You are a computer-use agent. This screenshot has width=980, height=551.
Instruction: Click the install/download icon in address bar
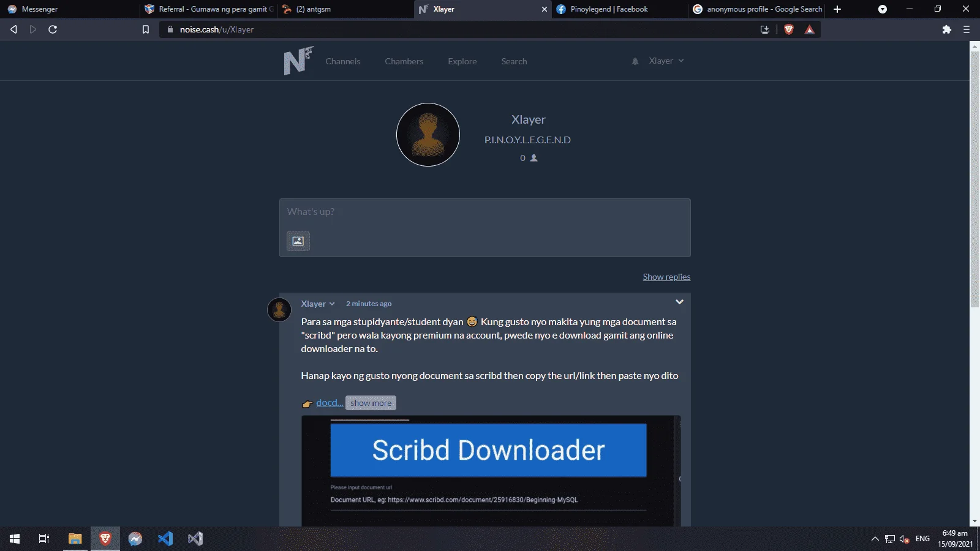[764, 29]
